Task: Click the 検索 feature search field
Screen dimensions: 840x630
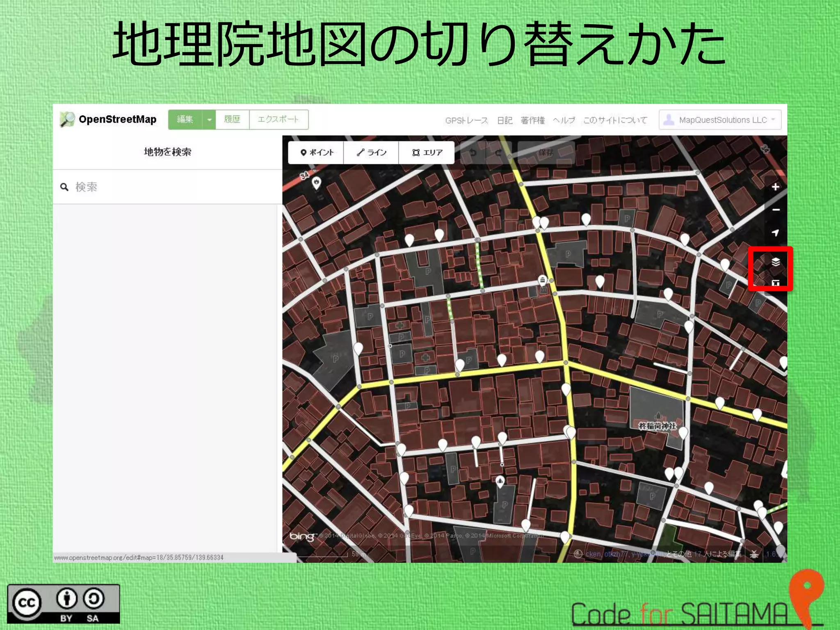Action: 167,187
